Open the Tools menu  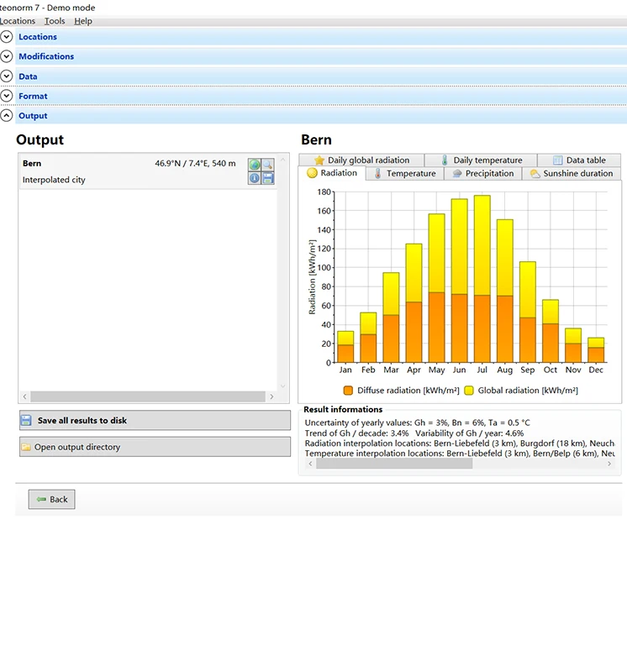55,21
